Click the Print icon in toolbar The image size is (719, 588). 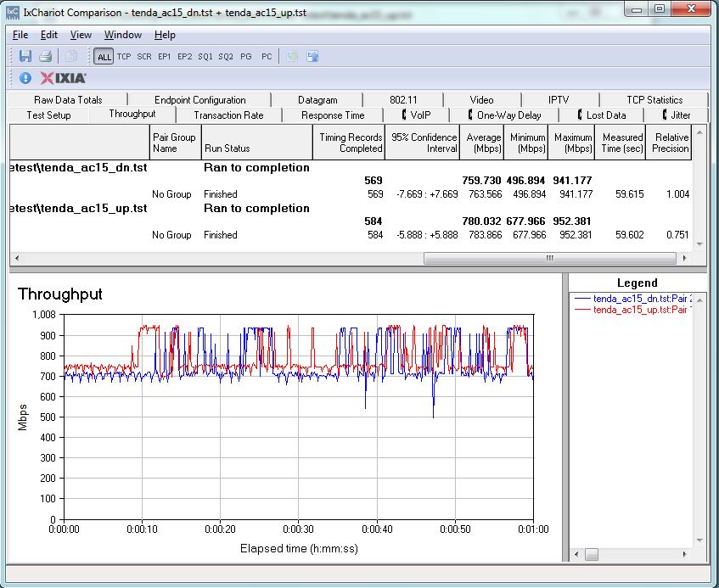click(45, 56)
